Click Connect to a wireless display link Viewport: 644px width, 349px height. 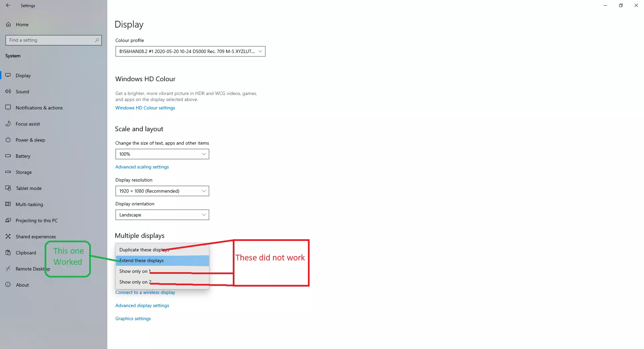tap(145, 292)
